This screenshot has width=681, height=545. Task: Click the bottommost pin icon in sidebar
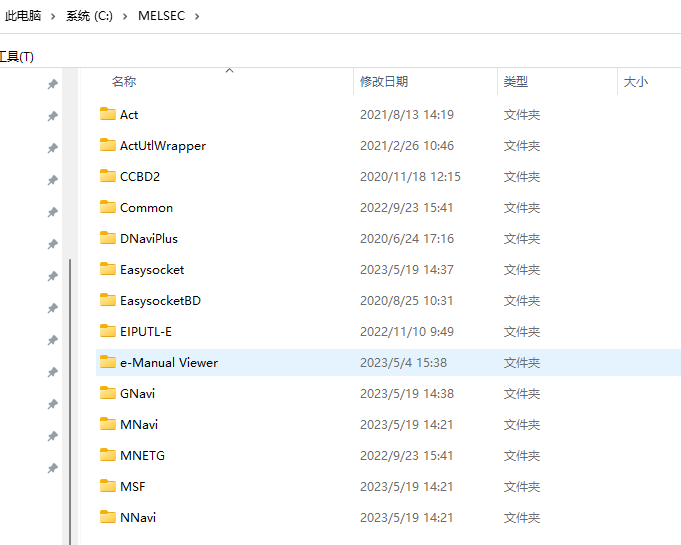pos(53,468)
